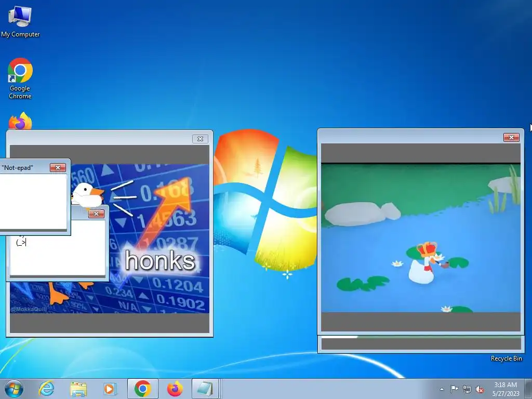Close the small notepad with "(_>" text
The height and width of the screenshot is (399, 532).
click(x=96, y=214)
